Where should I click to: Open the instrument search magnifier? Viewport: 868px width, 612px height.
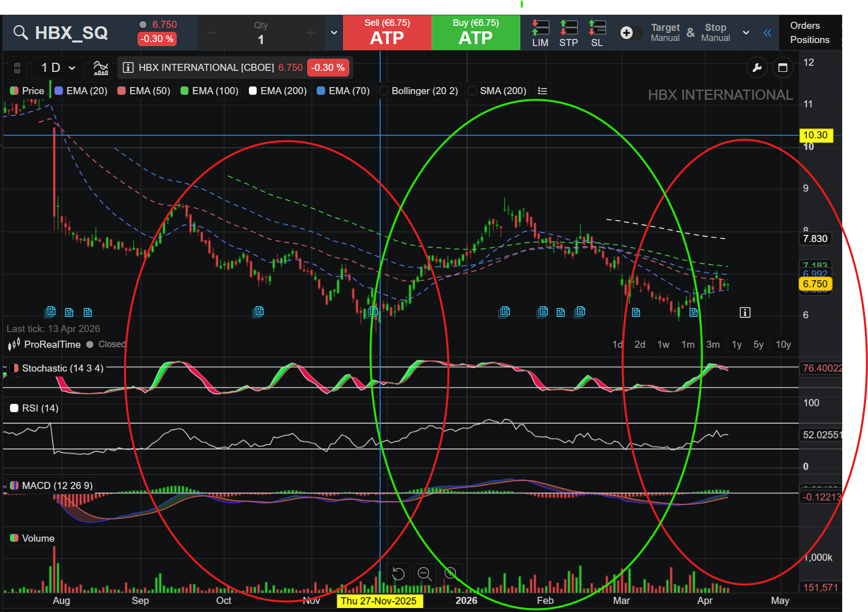20,33
